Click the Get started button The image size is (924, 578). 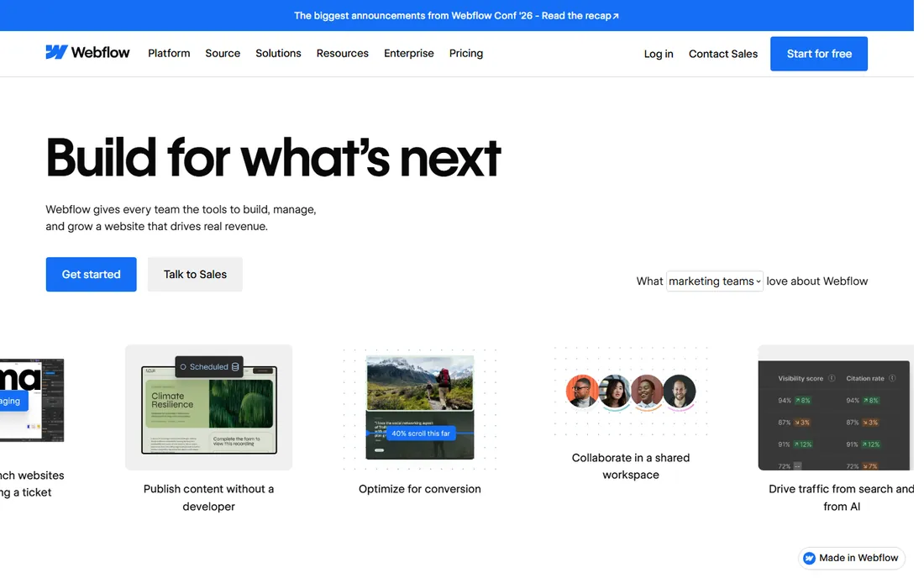tap(92, 274)
